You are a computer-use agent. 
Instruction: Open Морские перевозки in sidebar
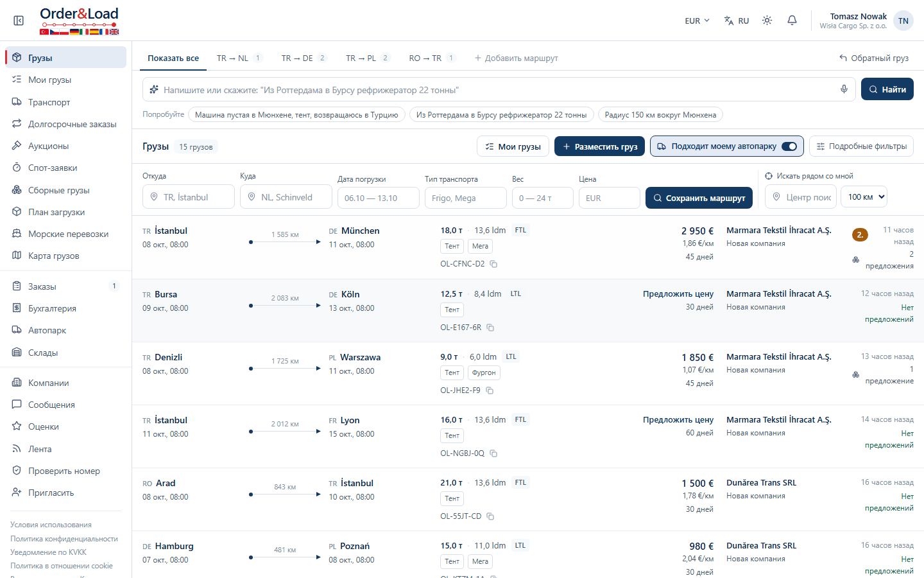(x=65, y=234)
